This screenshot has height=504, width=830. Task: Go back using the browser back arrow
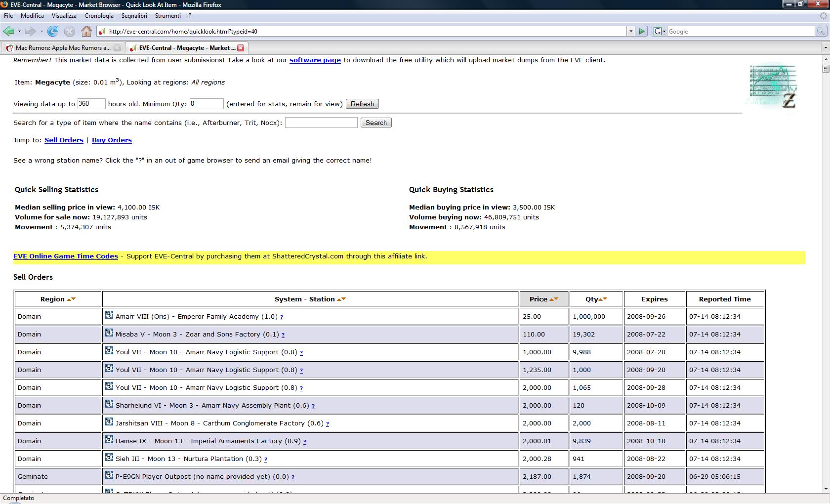[x=8, y=32]
